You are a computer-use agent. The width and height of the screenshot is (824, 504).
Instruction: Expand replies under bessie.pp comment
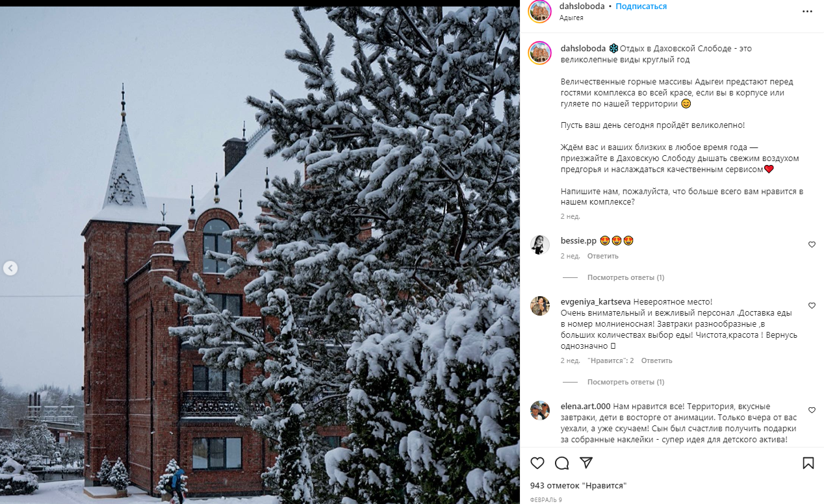(x=626, y=277)
